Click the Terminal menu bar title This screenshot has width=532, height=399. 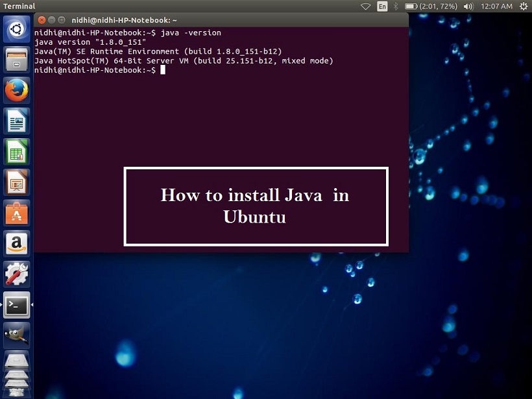[19, 6]
